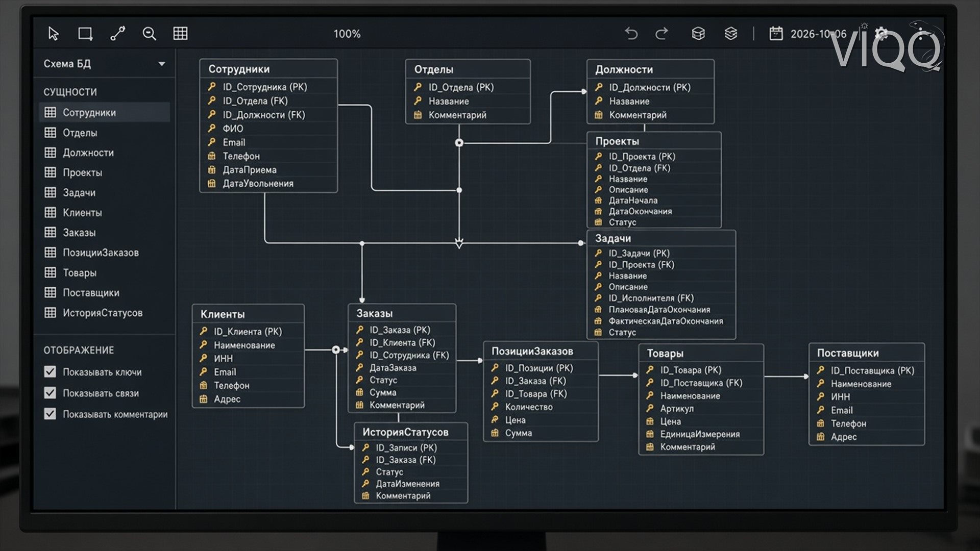This screenshot has height=551, width=980.
Task: Select ПозицииЗаказов in entity list
Action: [104, 253]
